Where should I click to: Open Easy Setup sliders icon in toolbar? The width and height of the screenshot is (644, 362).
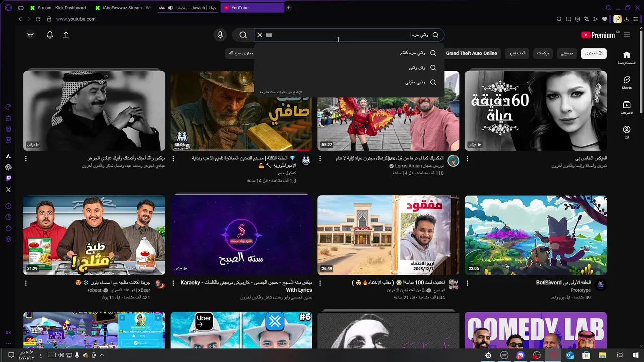point(636,19)
